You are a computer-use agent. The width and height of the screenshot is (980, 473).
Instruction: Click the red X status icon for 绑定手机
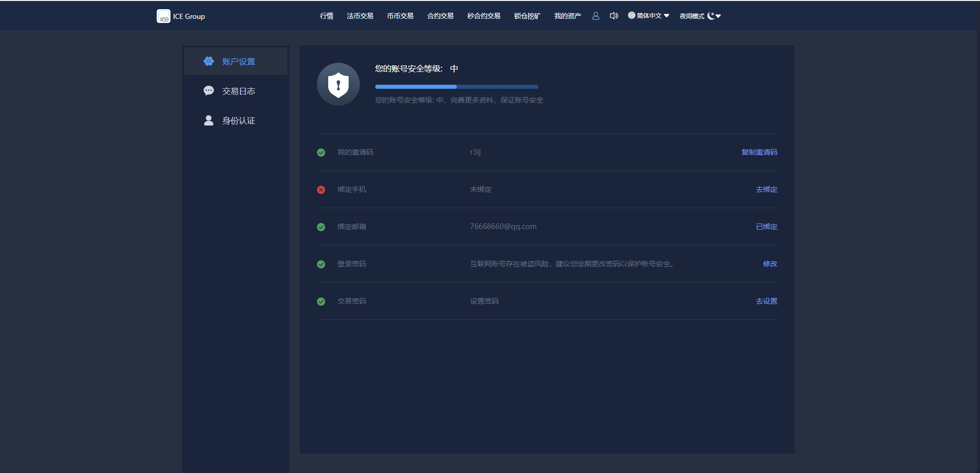click(321, 190)
